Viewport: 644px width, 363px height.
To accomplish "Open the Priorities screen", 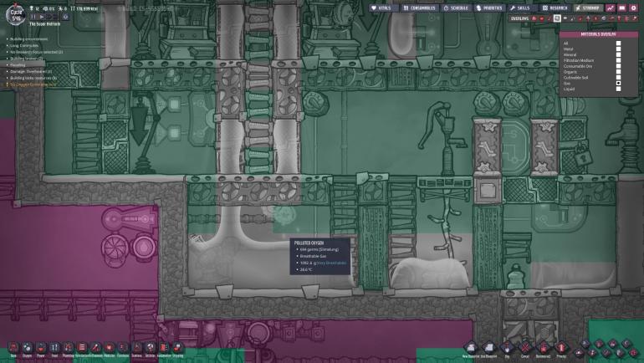I will tap(489, 8).
